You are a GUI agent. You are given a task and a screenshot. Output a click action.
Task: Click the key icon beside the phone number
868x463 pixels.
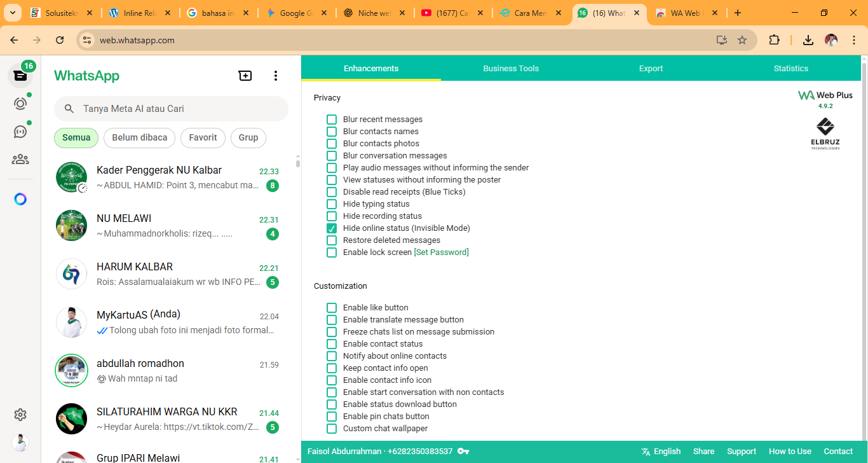tap(463, 451)
